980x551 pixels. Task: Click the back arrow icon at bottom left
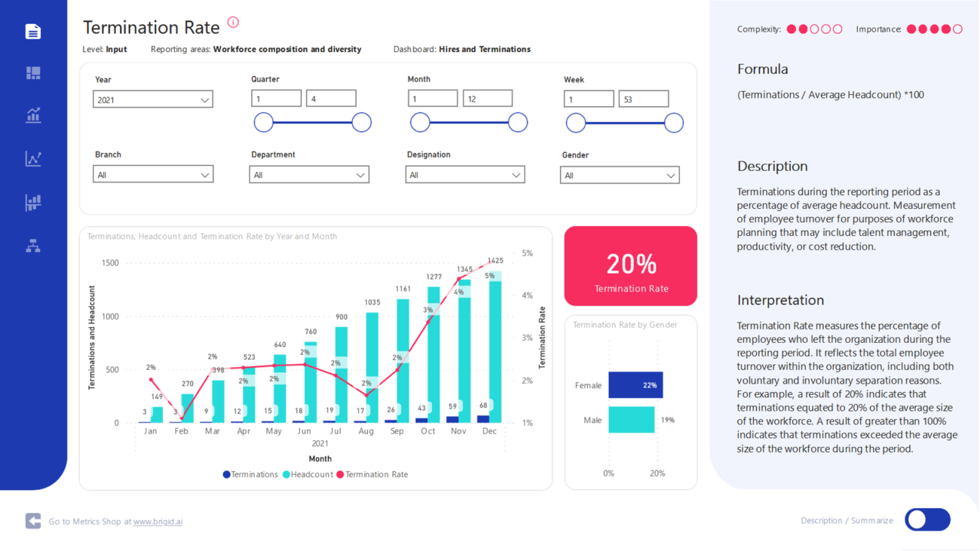(x=33, y=521)
